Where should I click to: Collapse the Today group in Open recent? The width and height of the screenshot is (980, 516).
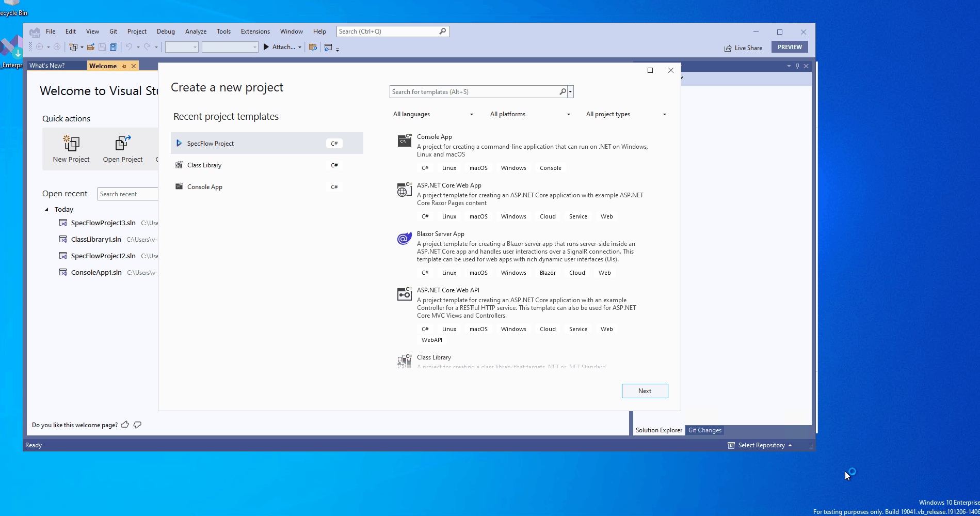click(x=46, y=209)
